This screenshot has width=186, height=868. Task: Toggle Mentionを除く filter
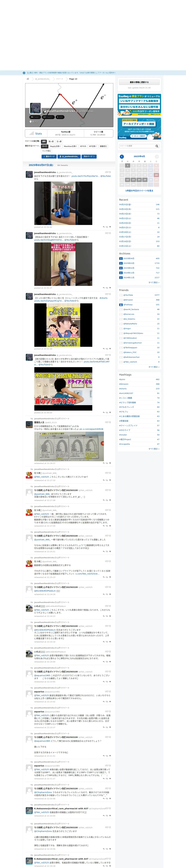point(71,146)
